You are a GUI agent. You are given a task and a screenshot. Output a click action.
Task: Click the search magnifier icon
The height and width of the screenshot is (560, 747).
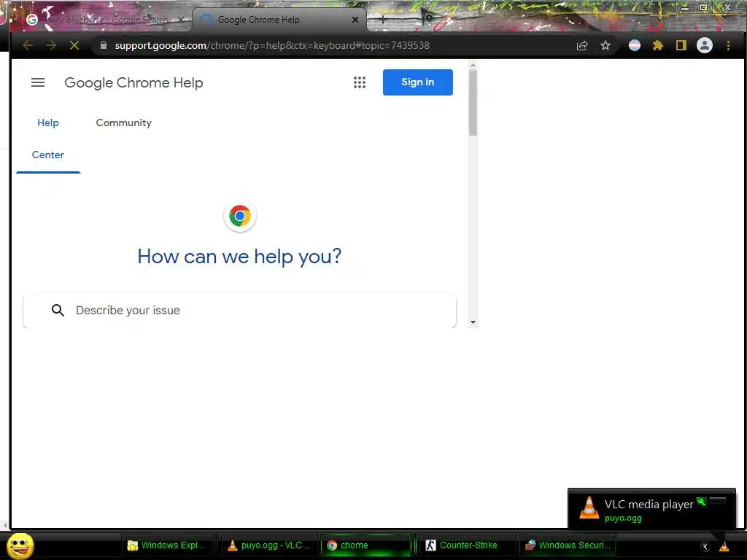tap(58, 311)
